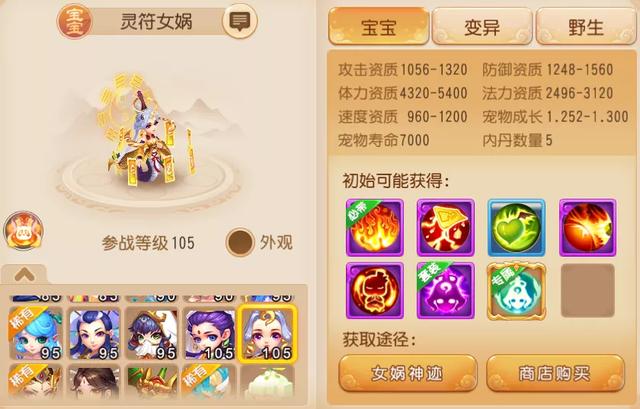This screenshot has height=409, width=640.
Task: Click the empty brown skill slot
Action: tap(588, 291)
